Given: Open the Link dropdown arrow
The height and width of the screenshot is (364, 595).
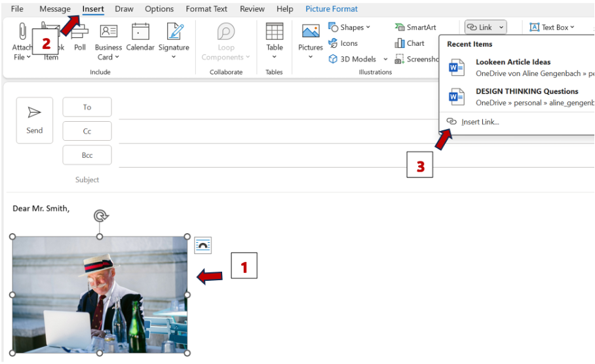Looking at the screenshot, I should pos(501,27).
